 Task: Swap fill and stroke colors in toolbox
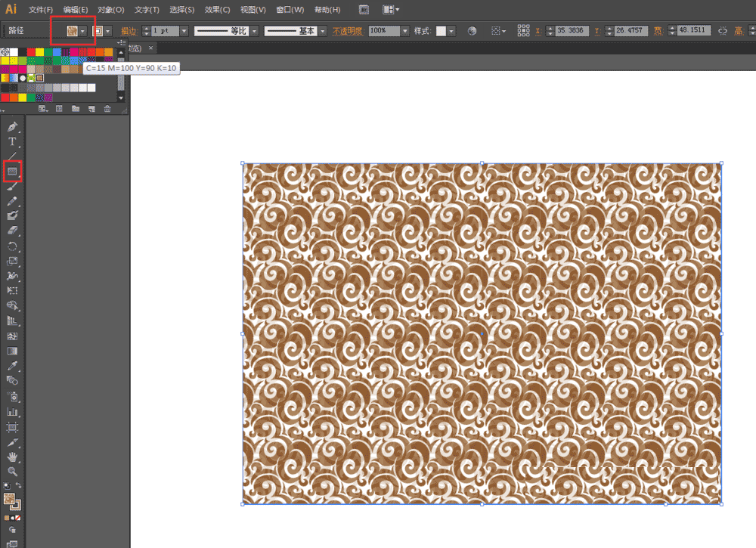tap(19, 485)
